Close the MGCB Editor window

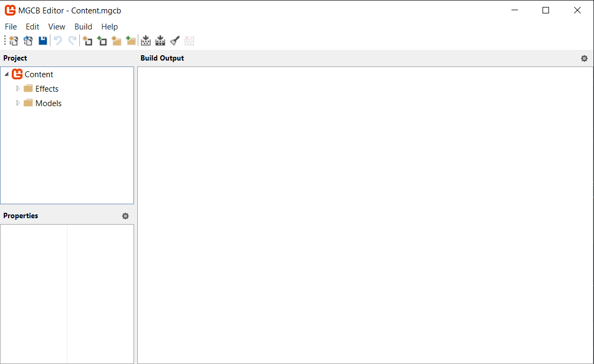click(x=577, y=10)
